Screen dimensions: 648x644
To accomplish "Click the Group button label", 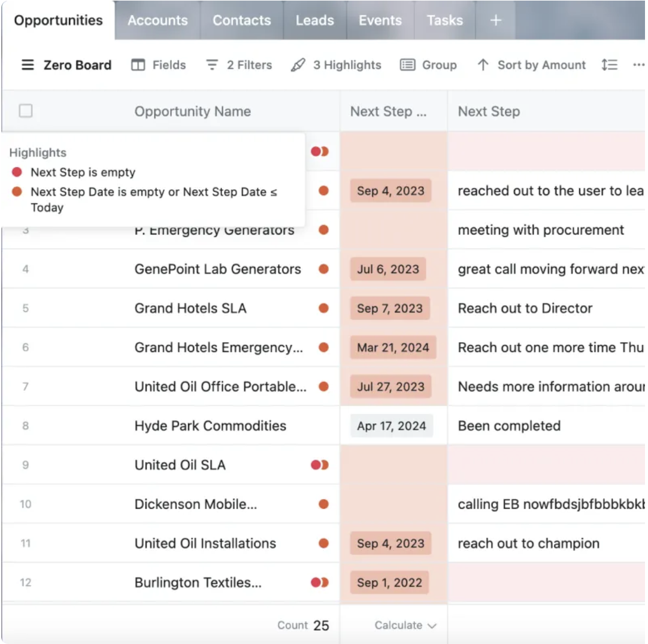I will pos(440,65).
